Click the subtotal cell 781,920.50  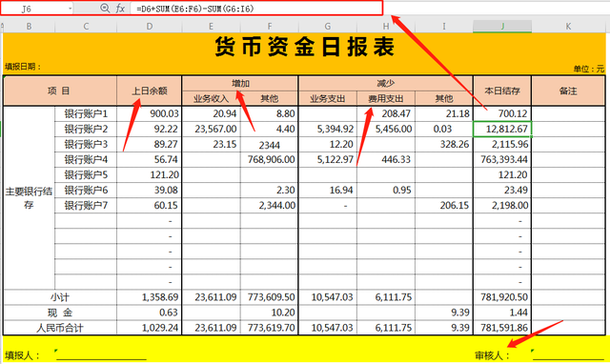(x=502, y=297)
